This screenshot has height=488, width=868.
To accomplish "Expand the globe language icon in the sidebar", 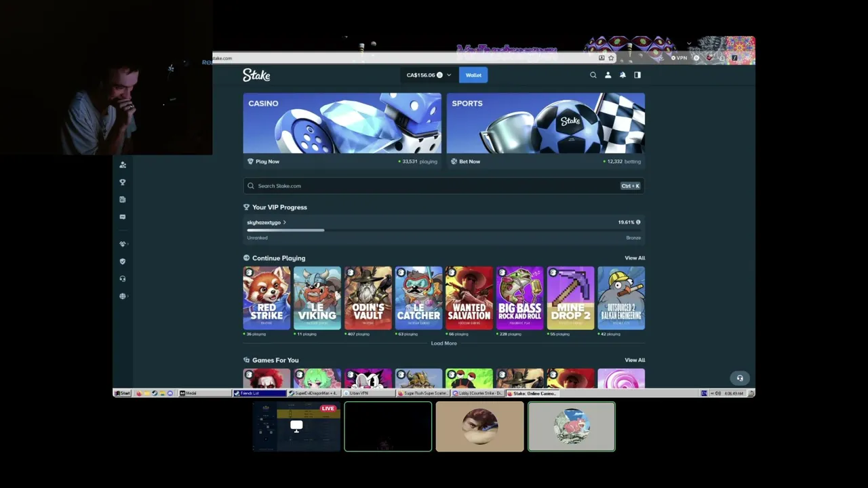I will pos(123,296).
